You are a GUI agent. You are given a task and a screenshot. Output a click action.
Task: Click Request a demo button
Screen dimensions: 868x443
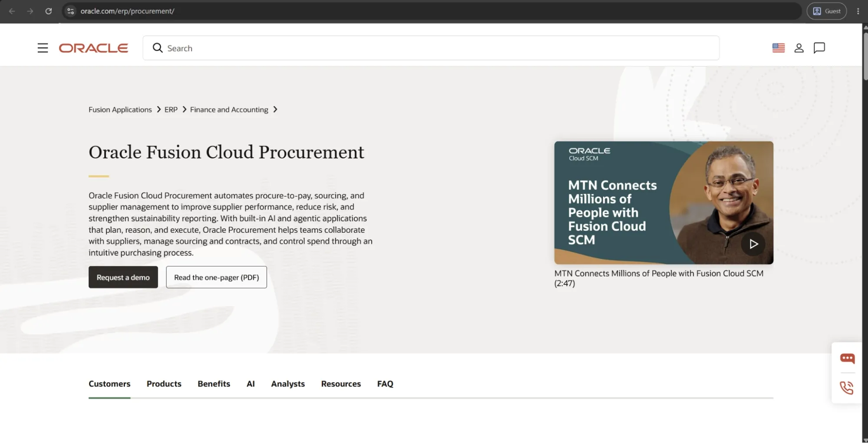point(123,277)
